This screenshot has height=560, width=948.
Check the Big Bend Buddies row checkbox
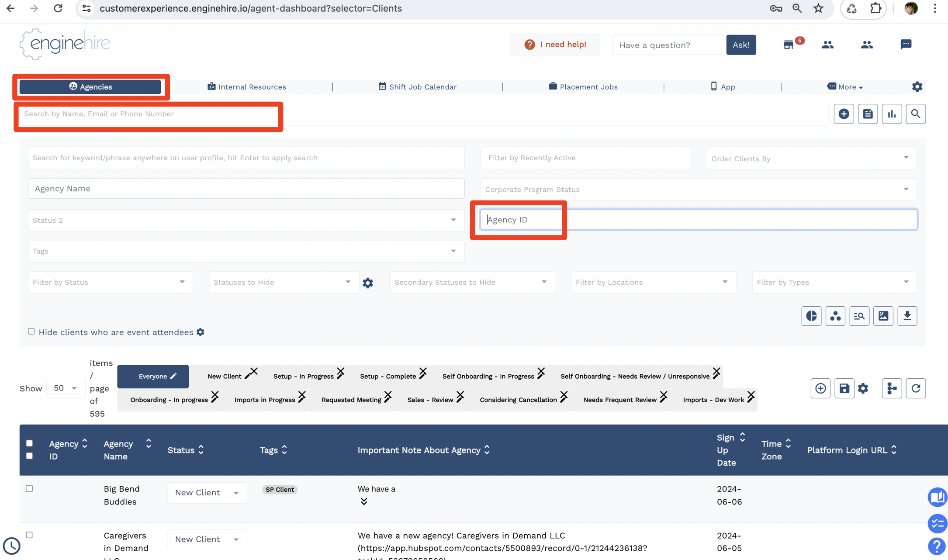click(29, 488)
